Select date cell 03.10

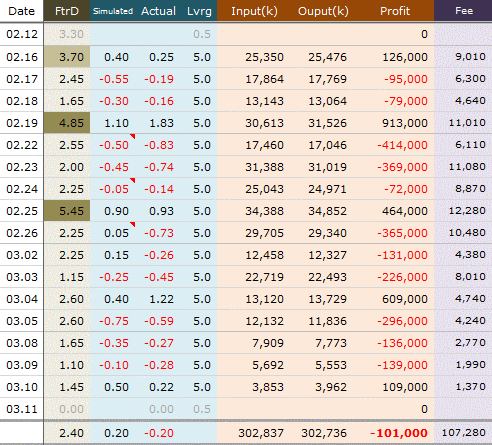click(x=22, y=387)
